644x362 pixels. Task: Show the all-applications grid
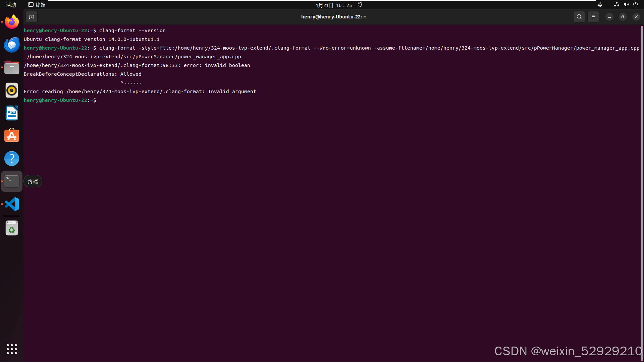click(12, 349)
